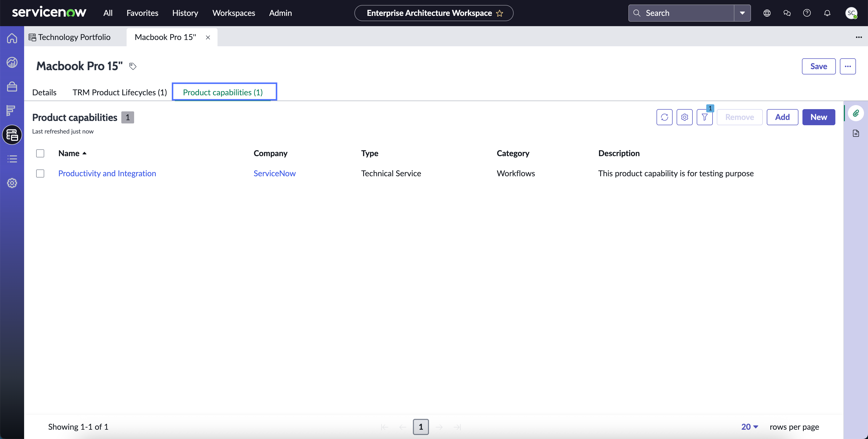Refresh the Product capabilities list
The width and height of the screenshot is (868, 439).
[664, 117]
